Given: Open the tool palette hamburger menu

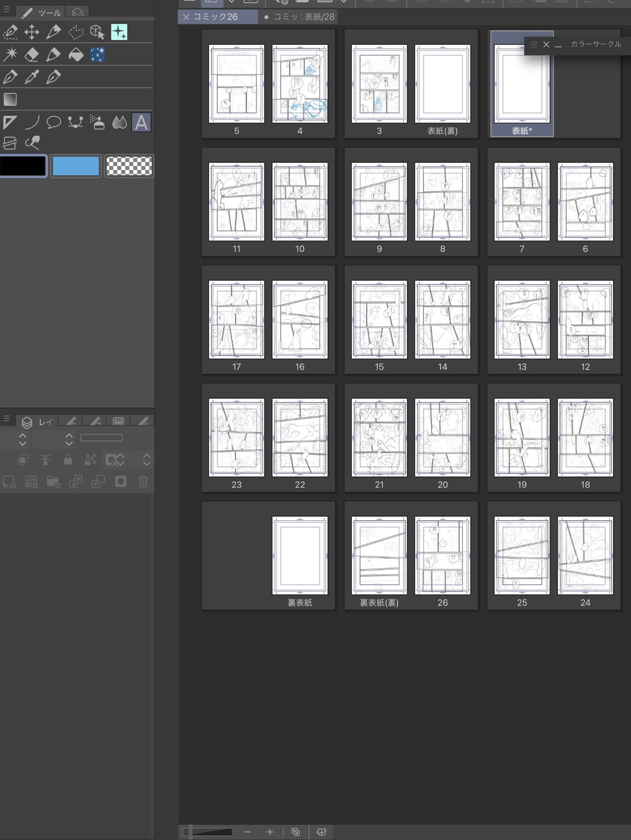Looking at the screenshot, I should 6,9.
